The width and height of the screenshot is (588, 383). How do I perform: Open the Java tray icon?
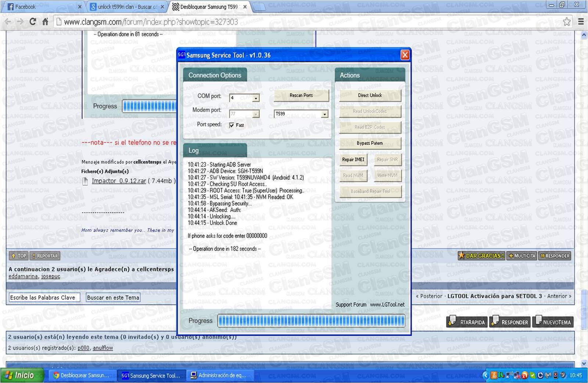[x=494, y=375]
